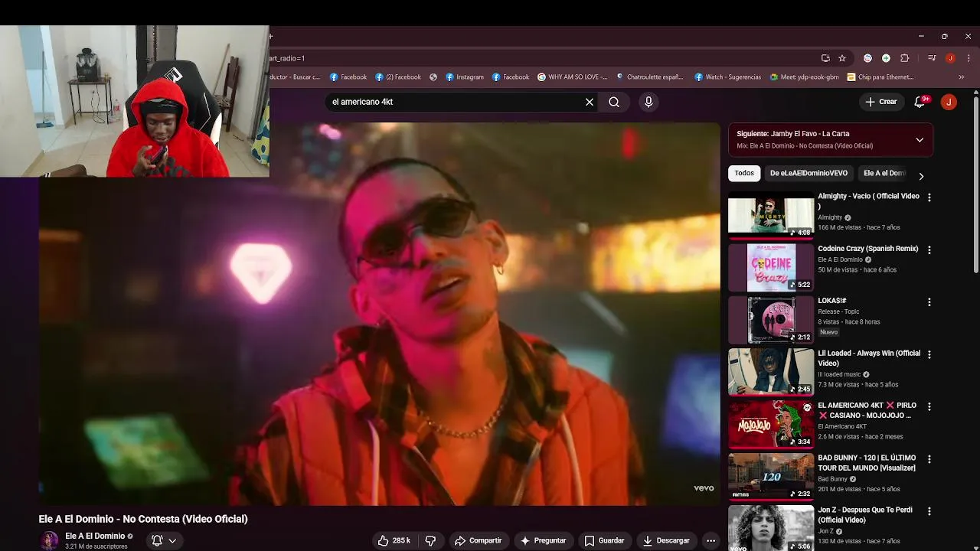Click the Preguntar button
Screen dimensions: 980x551
pos(543,540)
